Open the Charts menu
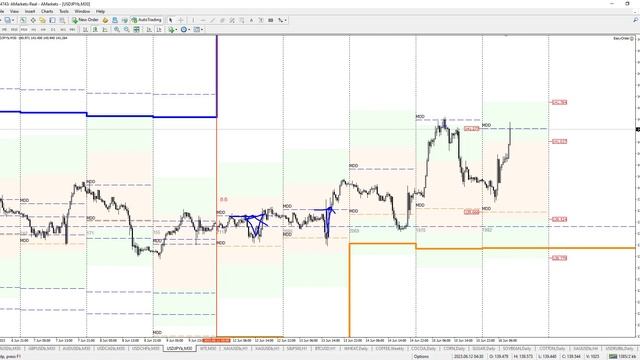The width and height of the screenshot is (640, 360). pos(47,11)
